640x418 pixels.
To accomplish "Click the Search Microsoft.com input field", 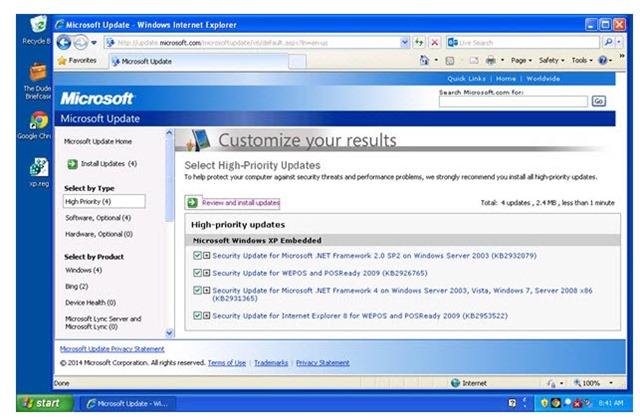I will (x=513, y=101).
